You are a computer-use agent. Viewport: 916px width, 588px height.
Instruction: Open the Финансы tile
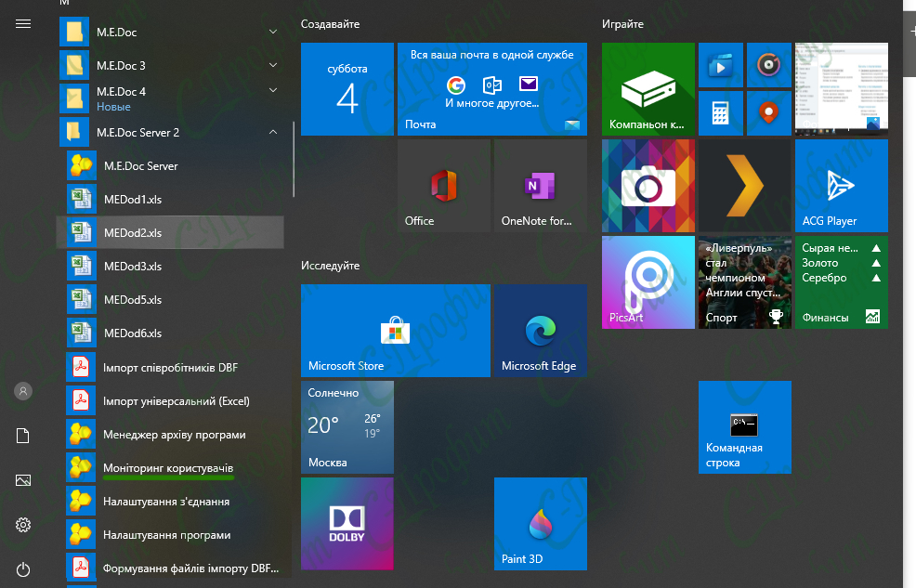(842, 282)
